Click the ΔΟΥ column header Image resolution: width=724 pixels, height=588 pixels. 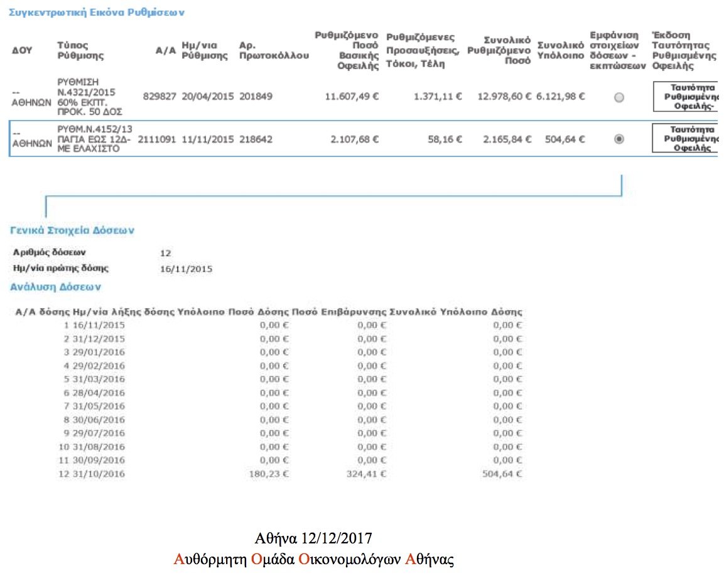tap(22, 50)
